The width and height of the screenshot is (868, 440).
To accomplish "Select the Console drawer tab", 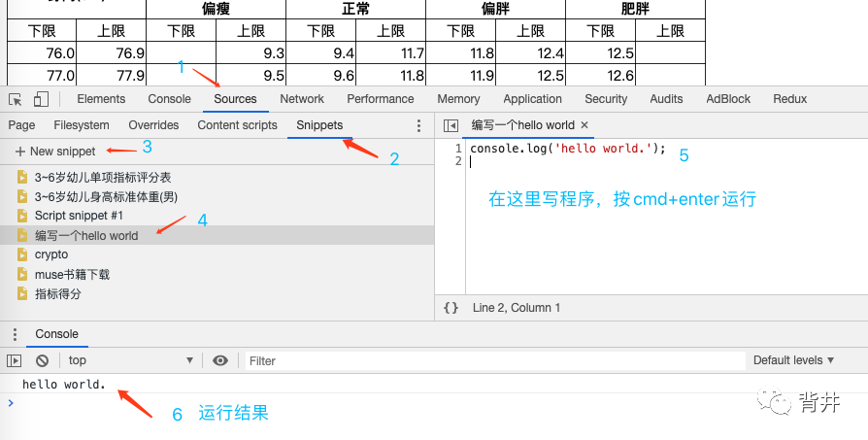I will click(56, 334).
